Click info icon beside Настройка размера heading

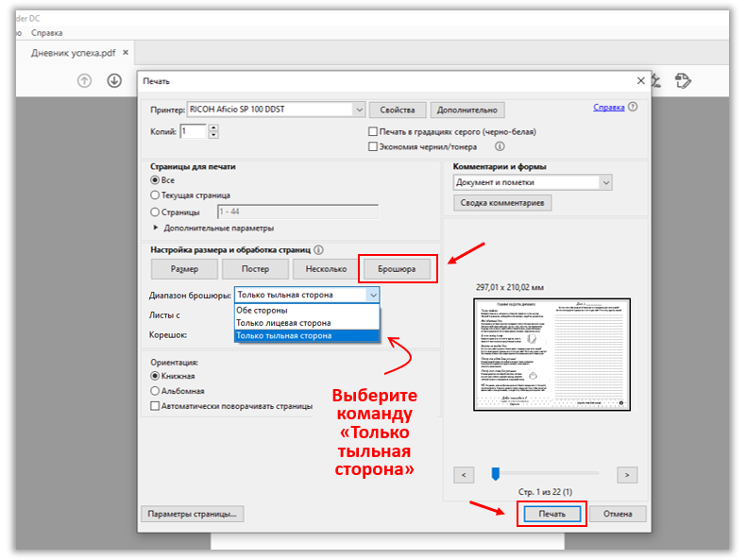(x=319, y=250)
